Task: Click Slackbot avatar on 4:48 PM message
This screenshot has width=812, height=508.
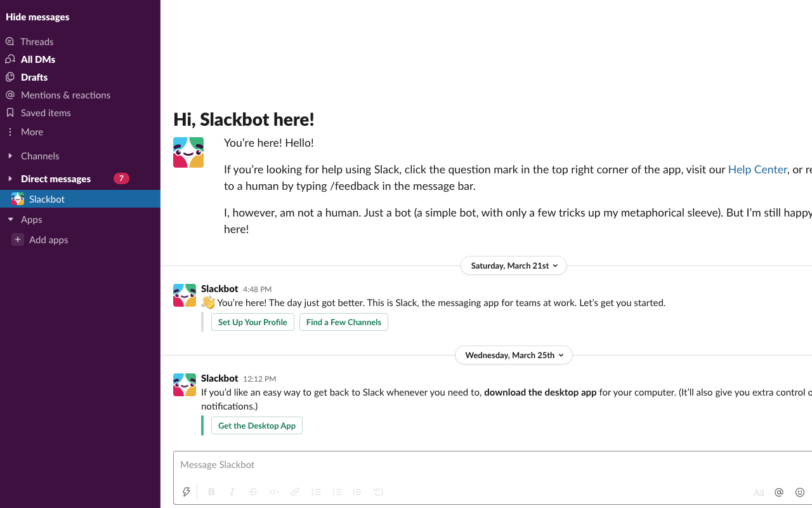Action: [x=185, y=295]
